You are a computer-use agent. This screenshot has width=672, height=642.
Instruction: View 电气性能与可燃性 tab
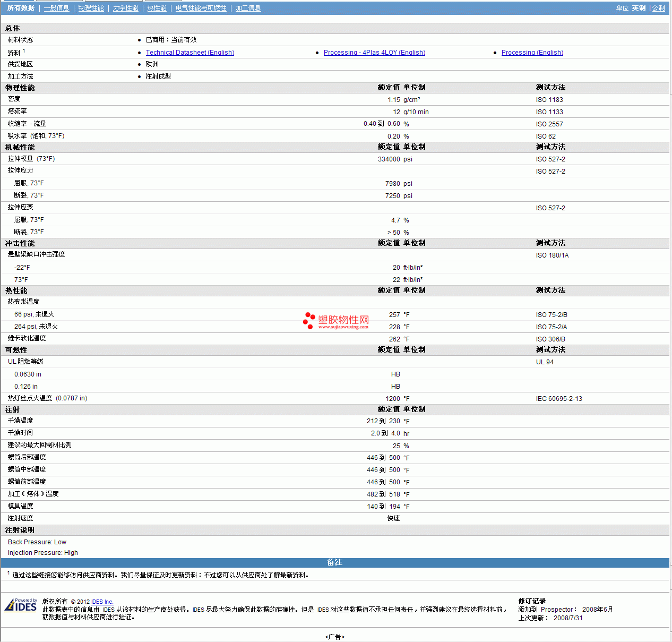(x=201, y=8)
